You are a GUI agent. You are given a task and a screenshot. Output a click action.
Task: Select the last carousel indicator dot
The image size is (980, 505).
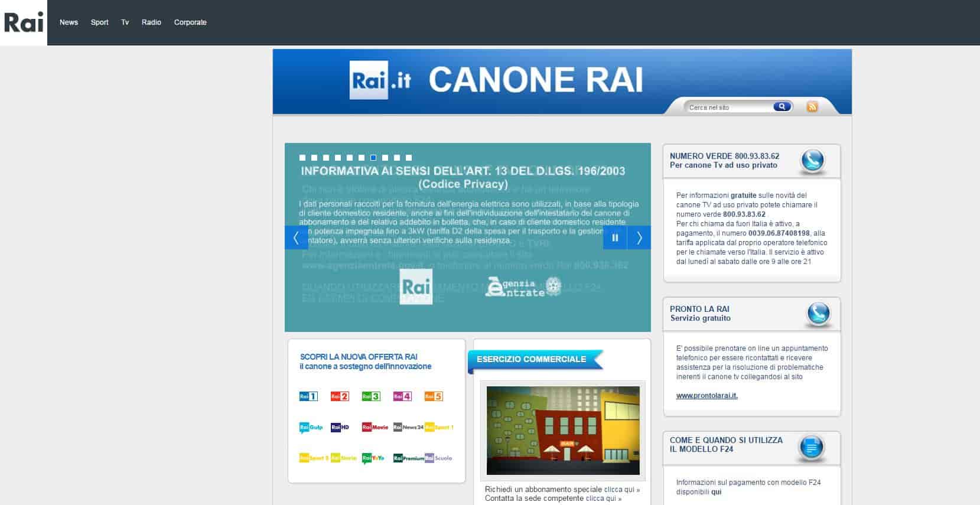409,158
